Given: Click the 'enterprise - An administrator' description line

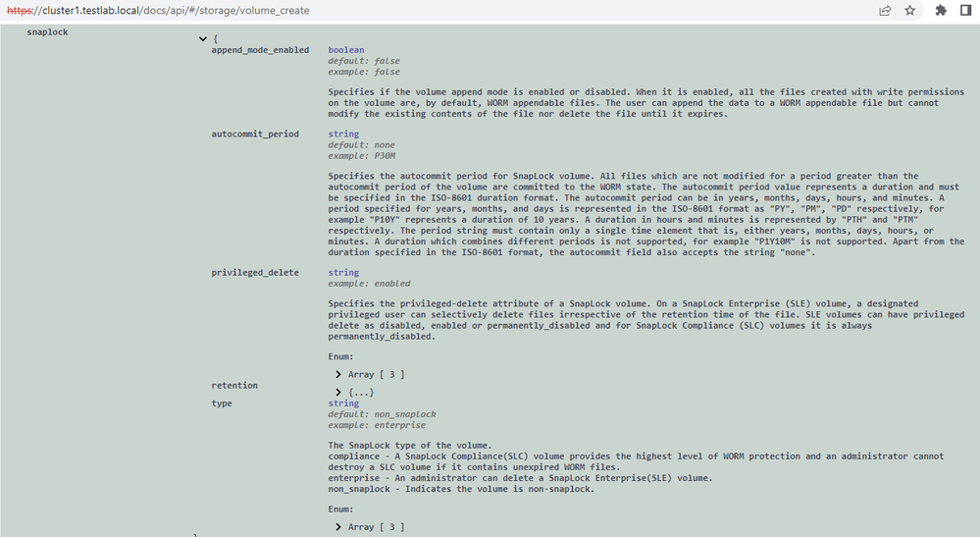Looking at the screenshot, I should click(520, 478).
